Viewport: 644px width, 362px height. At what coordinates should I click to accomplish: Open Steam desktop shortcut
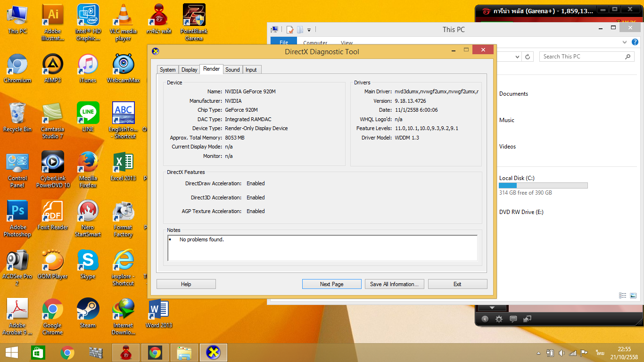tap(88, 313)
